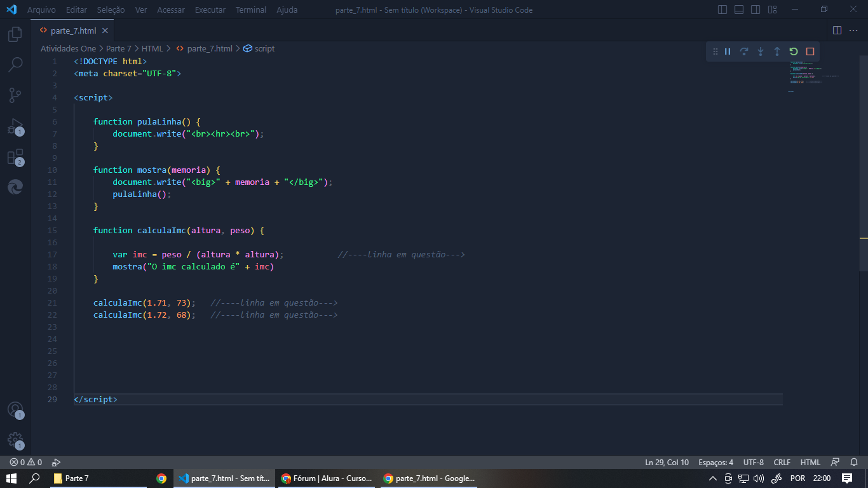The width and height of the screenshot is (868, 488).
Task: Close the parte_7.html editor tab
Action: coord(105,30)
